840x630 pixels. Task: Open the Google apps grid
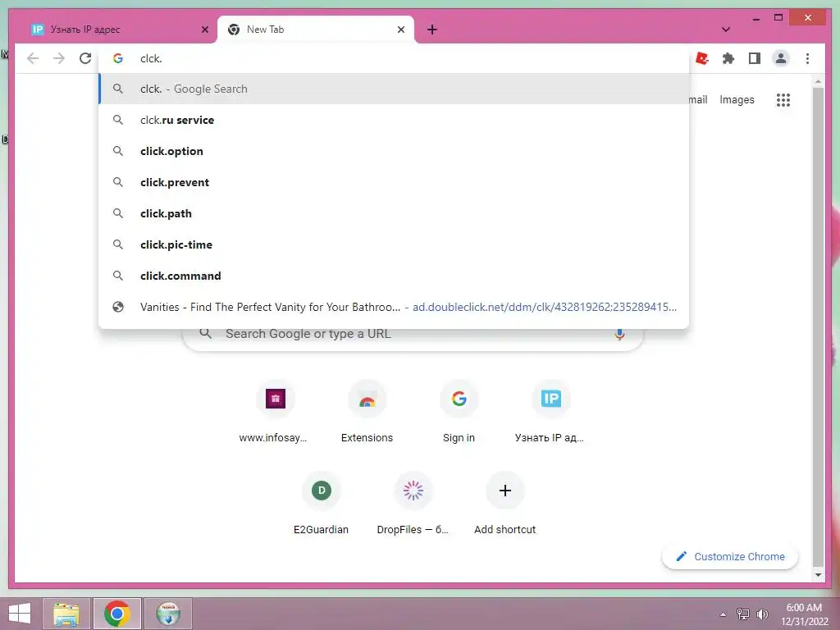tap(783, 99)
